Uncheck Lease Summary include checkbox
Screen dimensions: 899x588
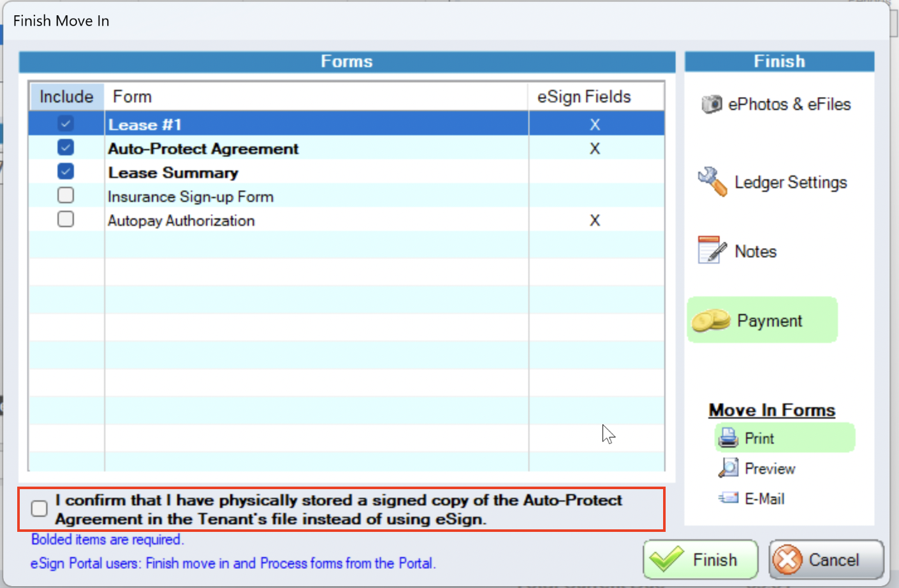pos(66,171)
